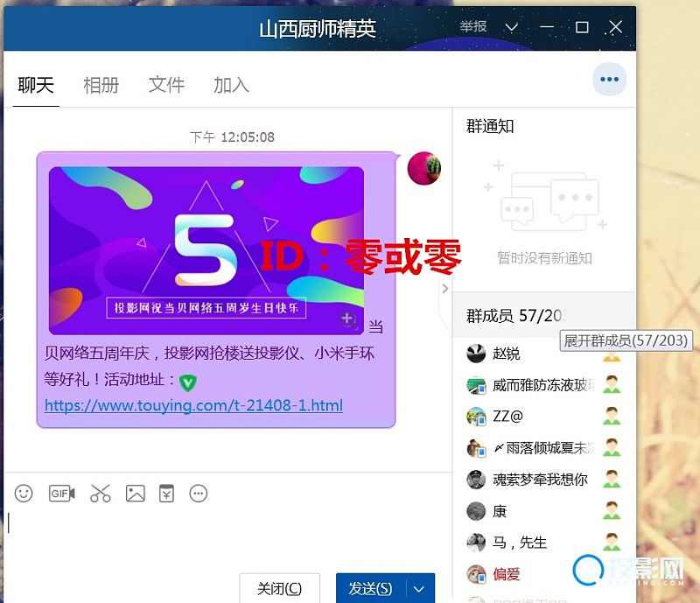The width and height of the screenshot is (700, 603).
Task: Open more chat tools (circled ellipsis)
Action: click(x=199, y=494)
